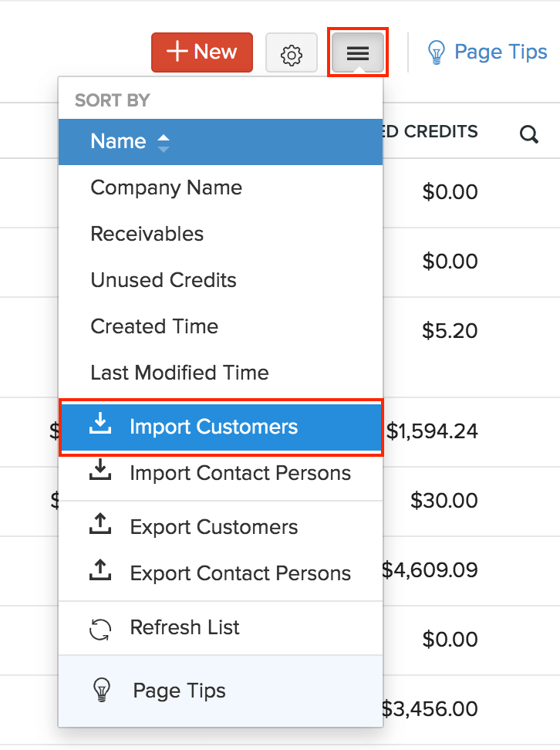Screen dimensions: 560x750
Task: Toggle Name sort order arrows
Action: 163,142
